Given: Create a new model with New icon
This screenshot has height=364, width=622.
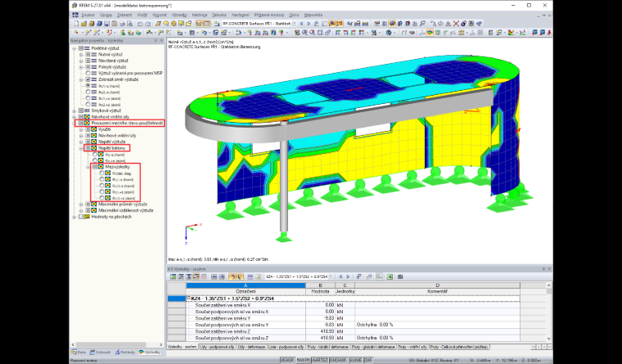Looking at the screenshot, I should (76, 24).
